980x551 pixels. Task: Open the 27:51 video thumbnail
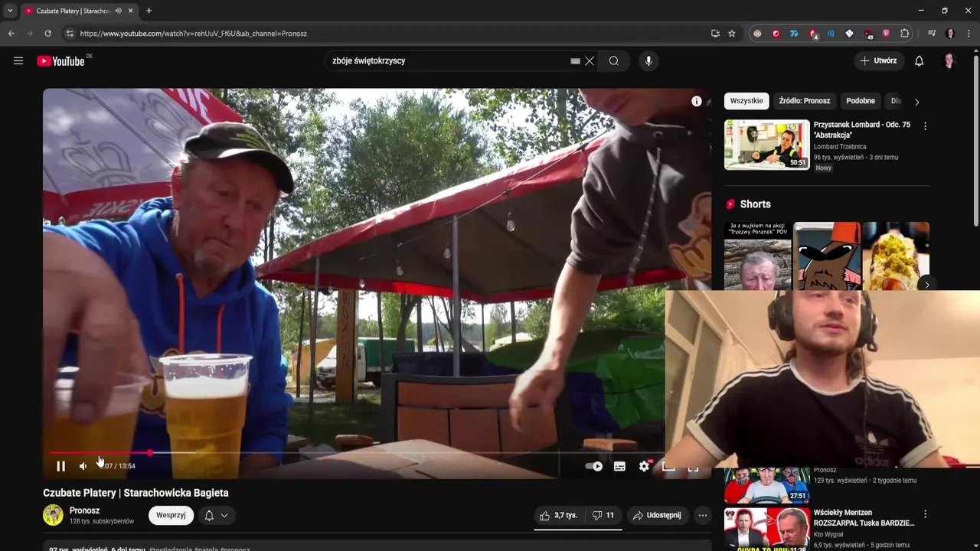pos(766,485)
